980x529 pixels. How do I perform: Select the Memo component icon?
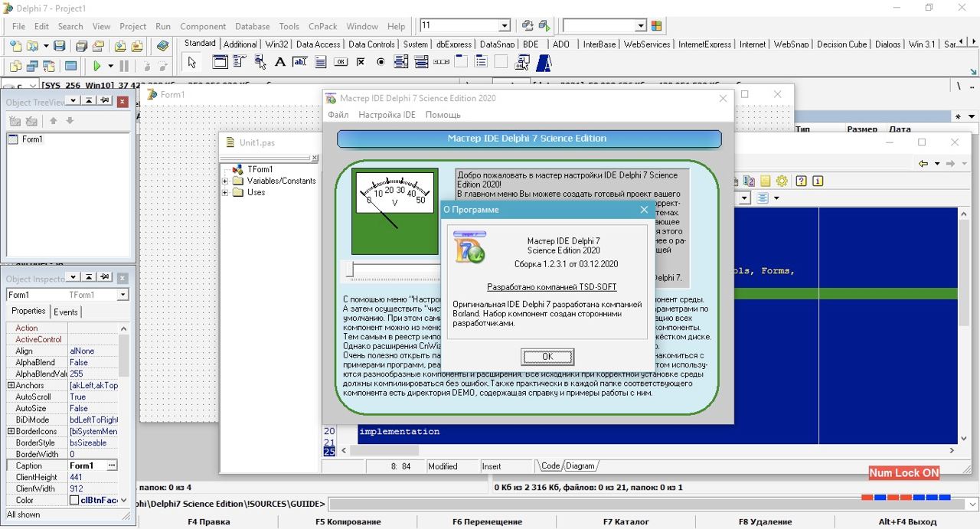(321, 62)
